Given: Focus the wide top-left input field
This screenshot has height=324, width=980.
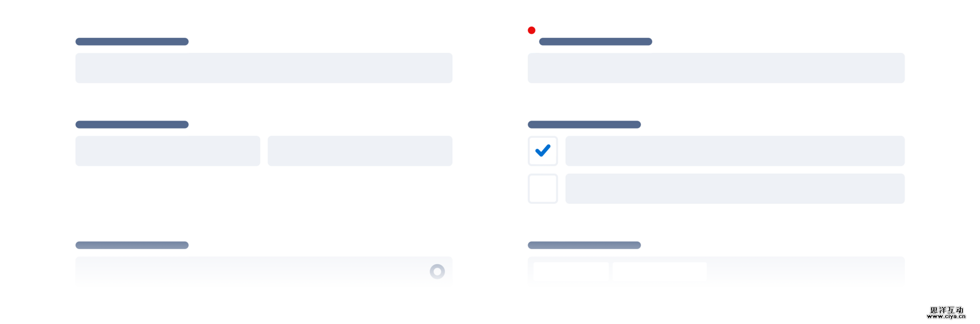Looking at the screenshot, I should point(264,68).
